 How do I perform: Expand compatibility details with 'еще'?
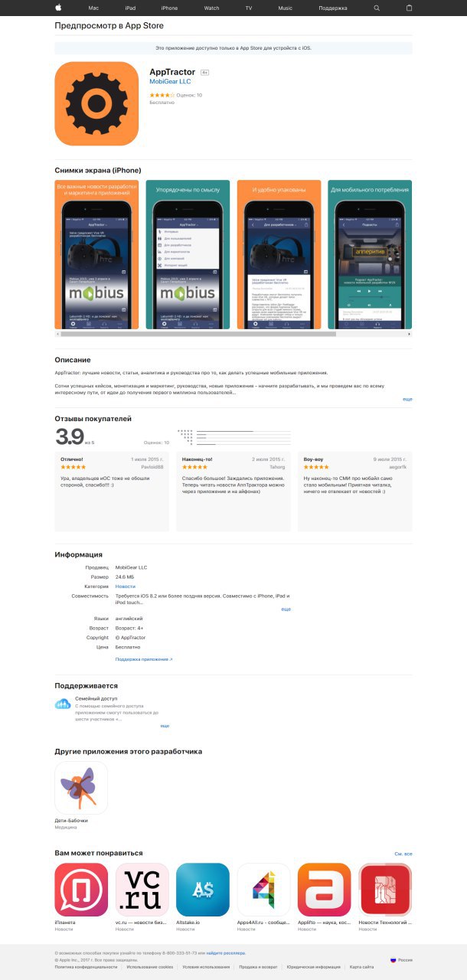tap(286, 609)
